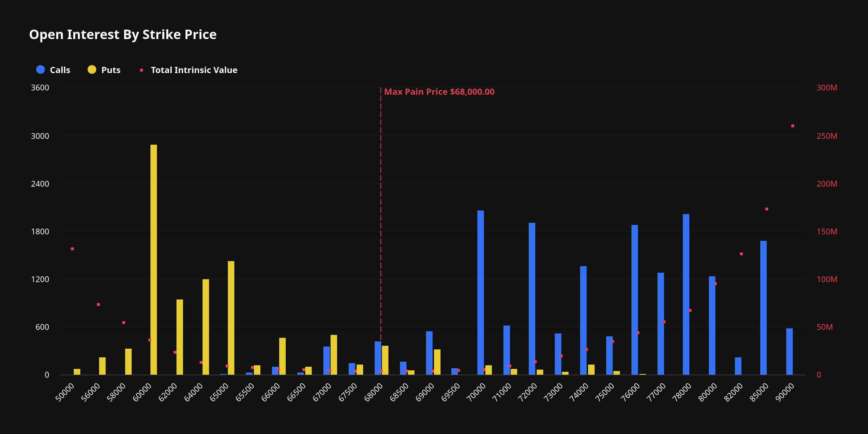Click the red intrinsic value dot at 50000
Screen dimensions: 868x434
coord(72,249)
